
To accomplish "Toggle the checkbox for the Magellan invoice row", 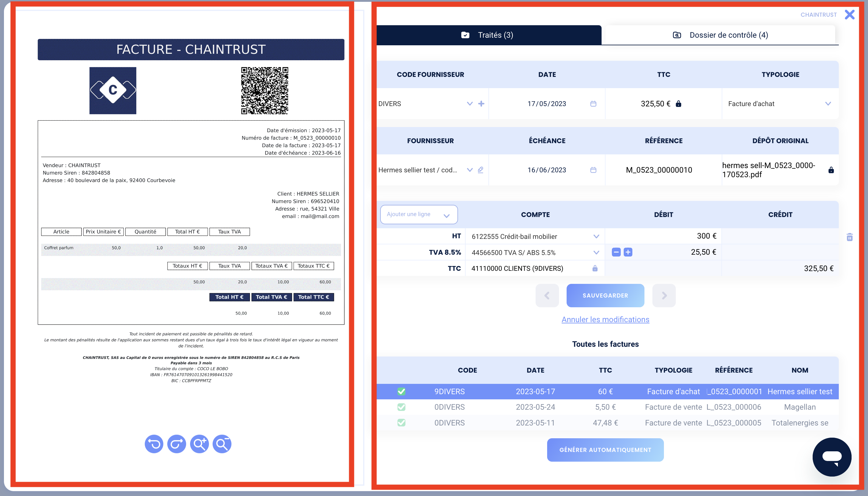I will point(401,407).
